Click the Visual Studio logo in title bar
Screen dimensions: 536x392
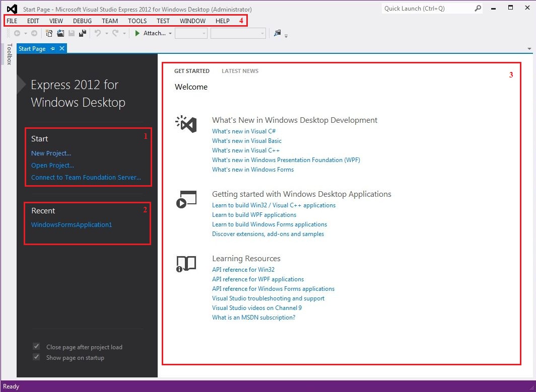pos(12,9)
